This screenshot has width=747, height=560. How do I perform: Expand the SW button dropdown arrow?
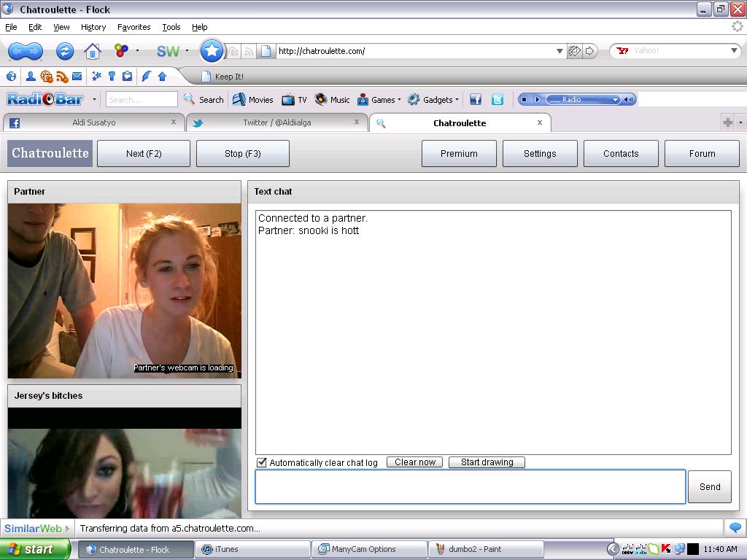(x=187, y=50)
